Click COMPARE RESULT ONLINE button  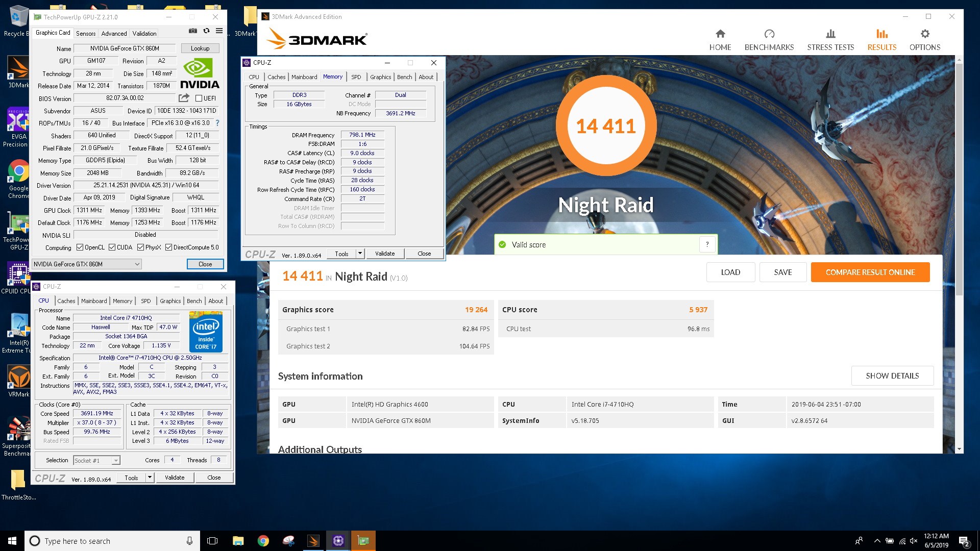(x=870, y=272)
